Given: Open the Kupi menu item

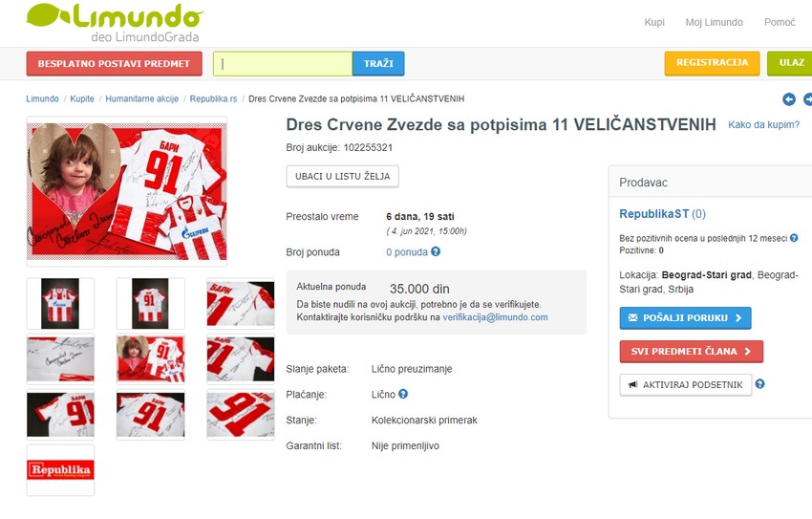Looking at the screenshot, I should (x=654, y=22).
